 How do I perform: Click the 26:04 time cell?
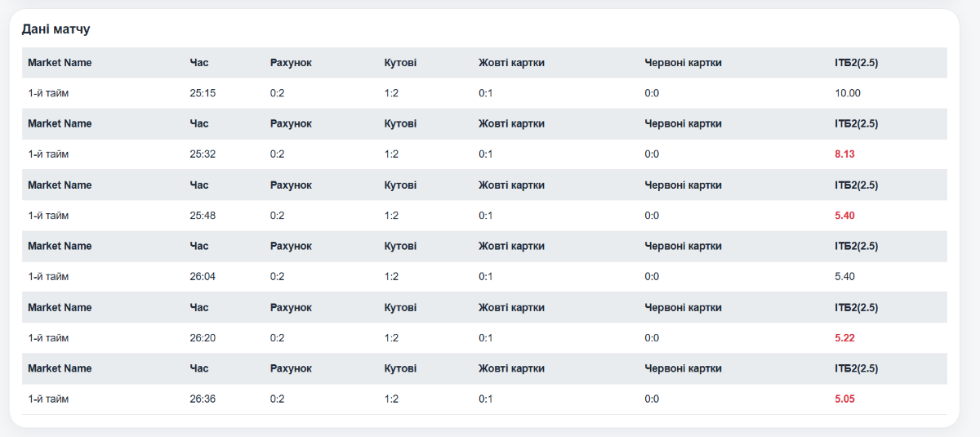[x=203, y=277]
